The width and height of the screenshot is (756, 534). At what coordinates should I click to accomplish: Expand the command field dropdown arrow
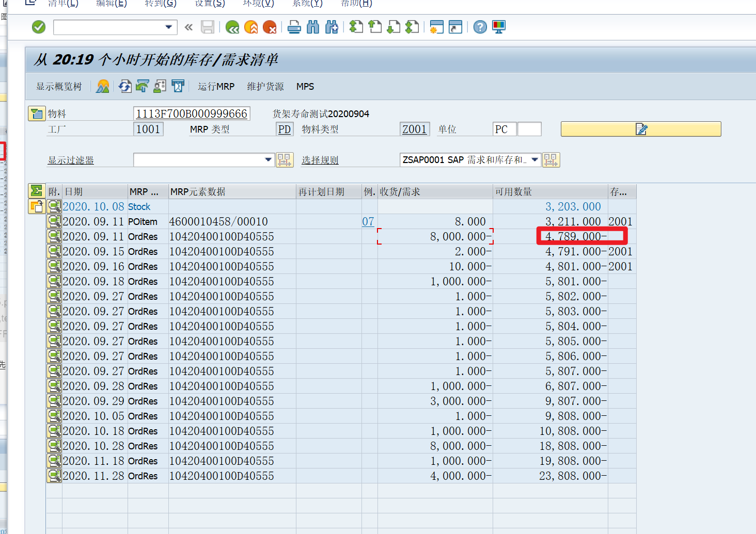[x=169, y=27]
